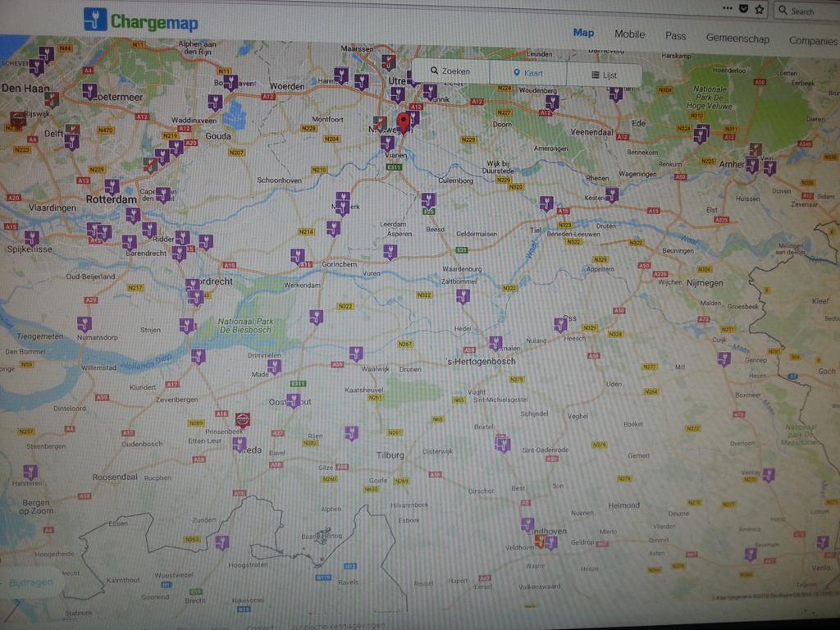Open the Gemeenschap navigation item
This screenshot has width=840, height=630.
coord(737,38)
